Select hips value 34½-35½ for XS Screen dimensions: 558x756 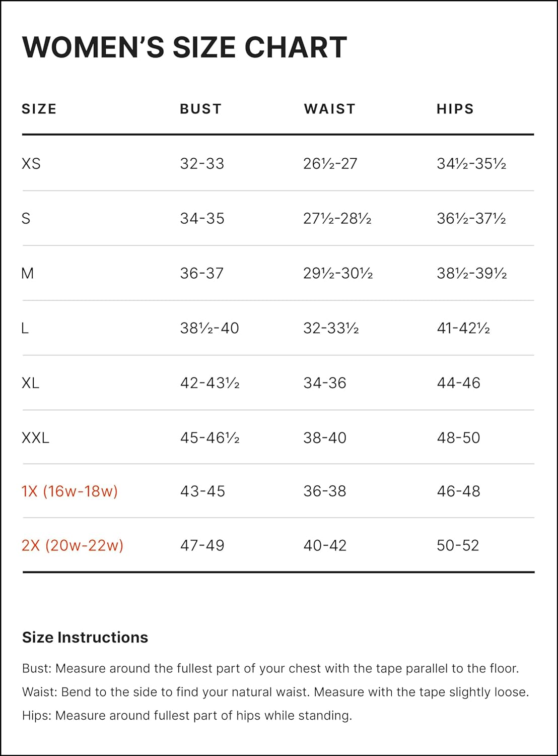coord(471,164)
